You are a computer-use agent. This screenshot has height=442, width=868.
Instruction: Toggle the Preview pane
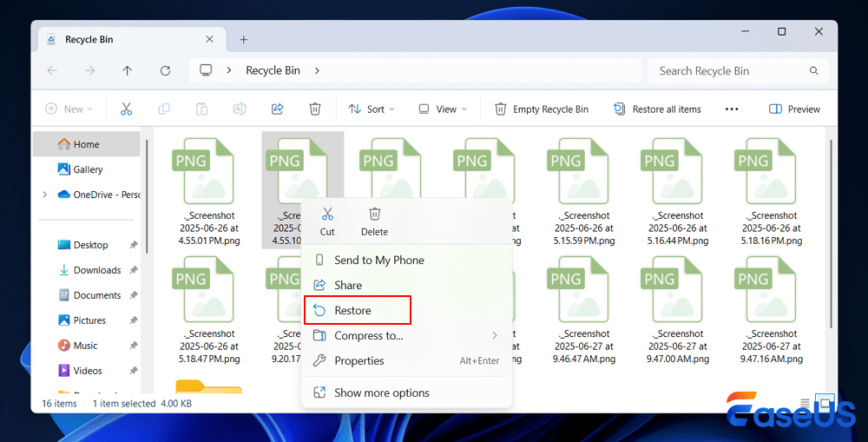click(794, 109)
